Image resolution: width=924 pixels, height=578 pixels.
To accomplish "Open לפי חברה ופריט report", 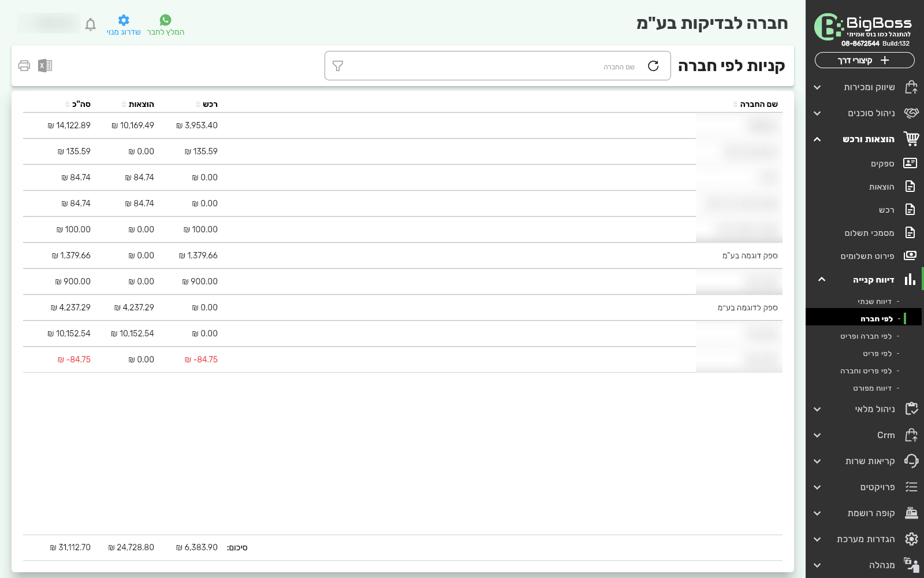I will coord(866,336).
